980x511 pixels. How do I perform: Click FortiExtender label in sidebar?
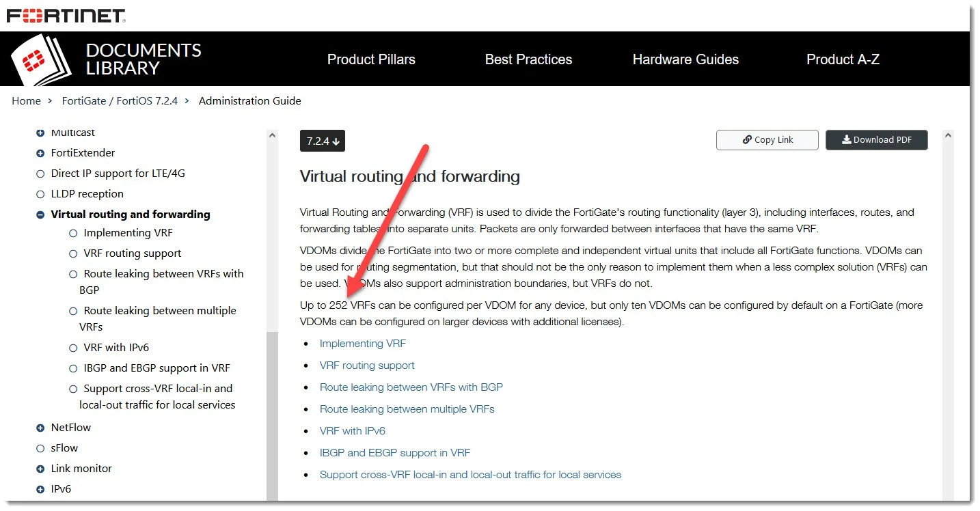(x=83, y=153)
